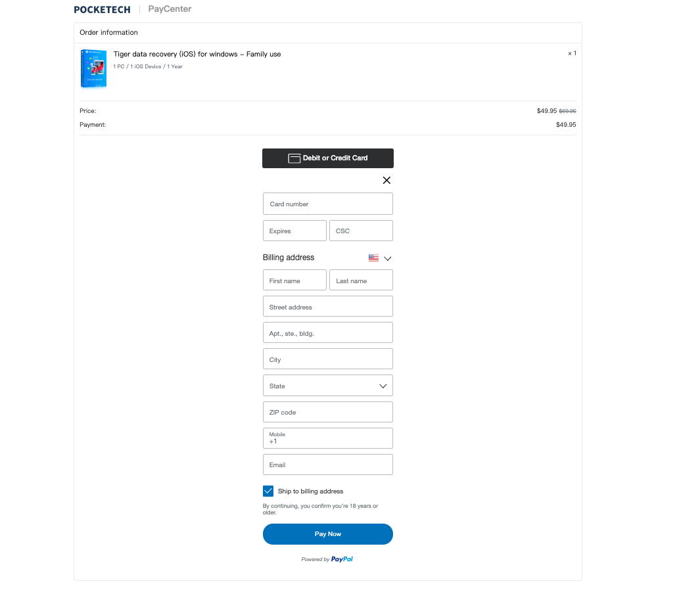Focus the Card number field
This screenshot has height=611, width=700.
328,204
